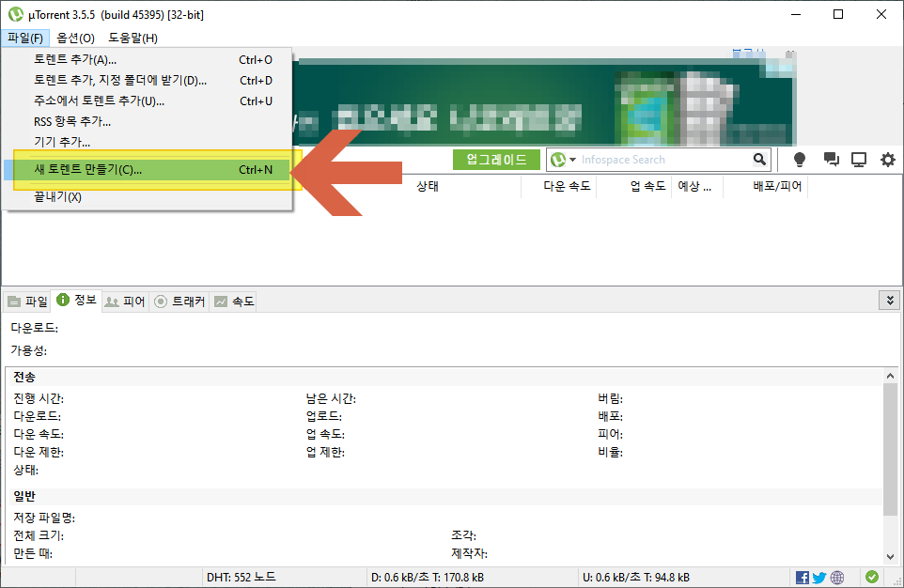Image resolution: width=904 pixels, height=588 pixels.
Task: Click the 조각: label
Action: 463,535
